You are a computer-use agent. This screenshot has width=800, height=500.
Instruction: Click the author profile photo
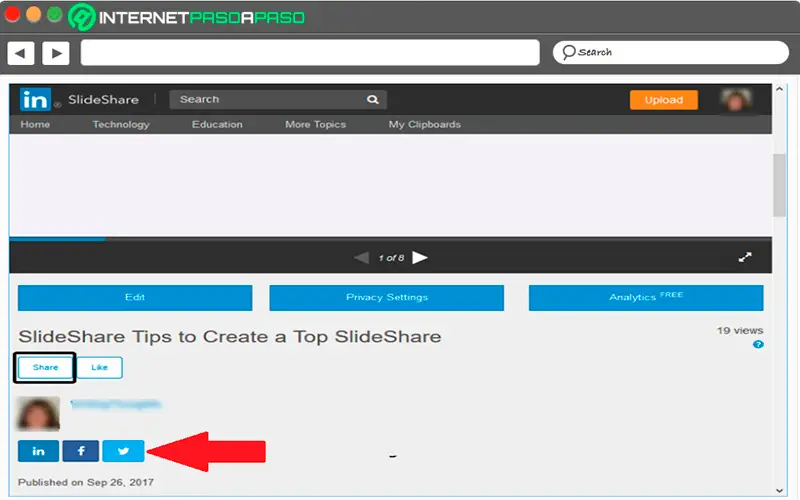coord(38,414)
